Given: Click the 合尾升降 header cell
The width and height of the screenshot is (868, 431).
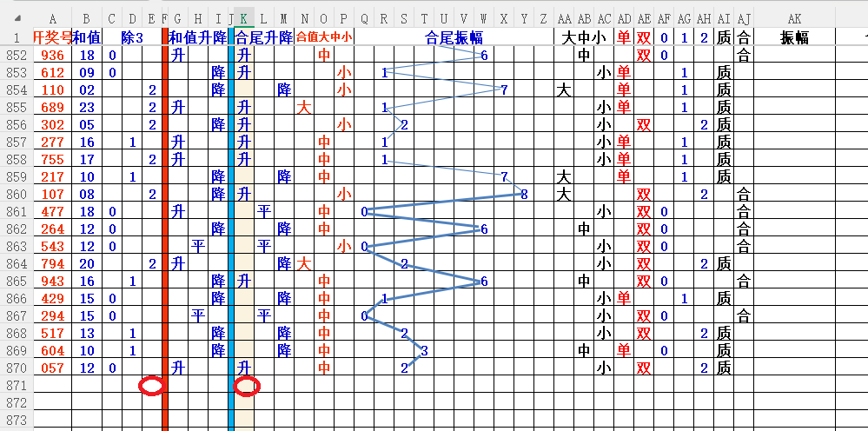Looking at the screenshot, I should coord(264,37).
